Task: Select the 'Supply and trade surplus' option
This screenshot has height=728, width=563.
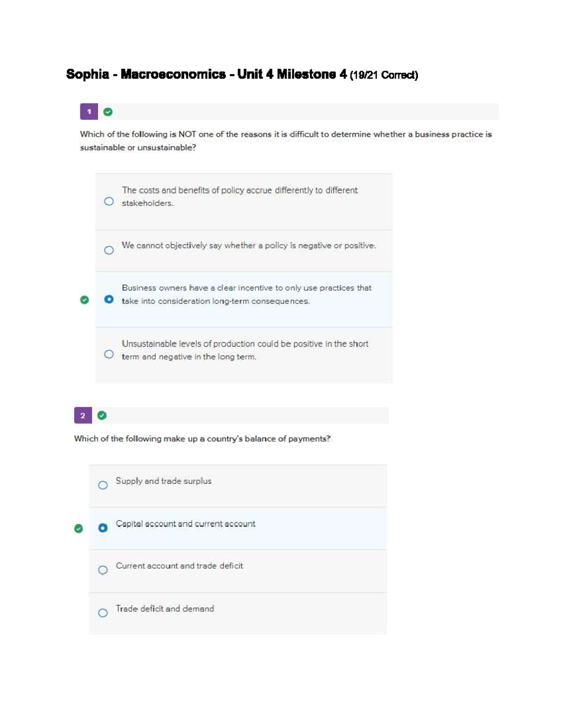Action: [104, 485]
